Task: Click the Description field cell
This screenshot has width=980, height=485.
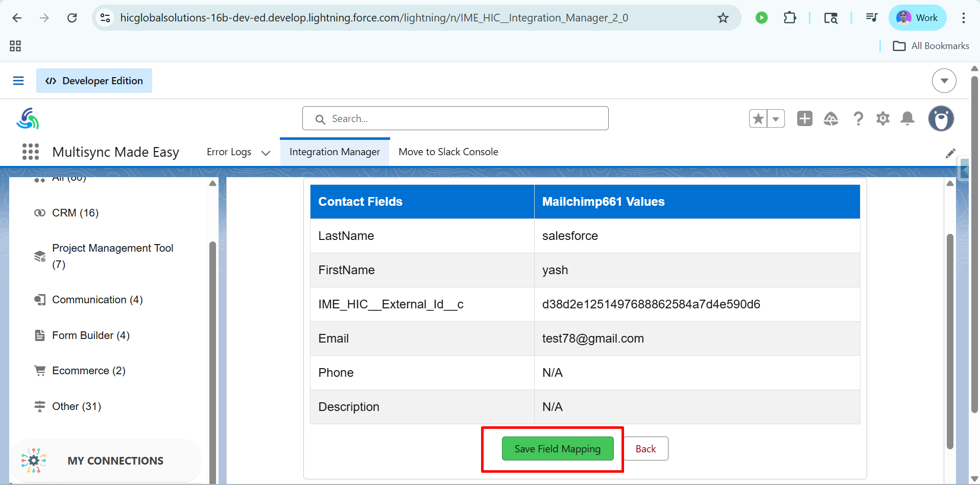Action: tap(422, 407)
